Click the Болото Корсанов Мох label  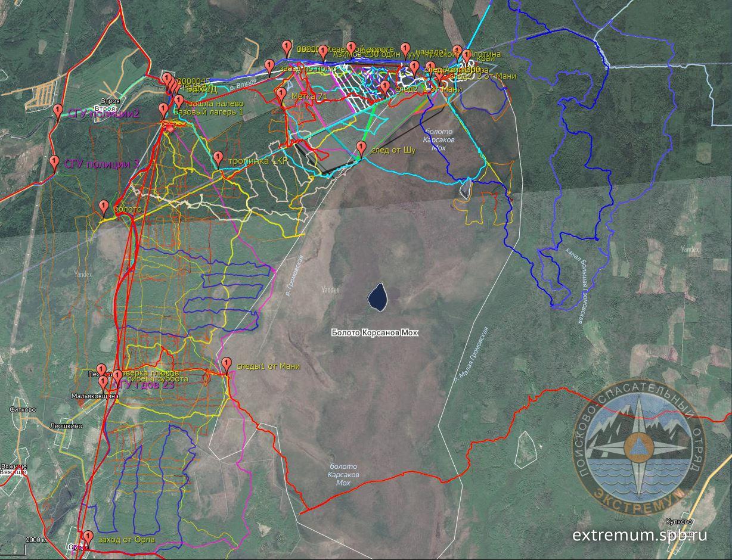[375, 333]
